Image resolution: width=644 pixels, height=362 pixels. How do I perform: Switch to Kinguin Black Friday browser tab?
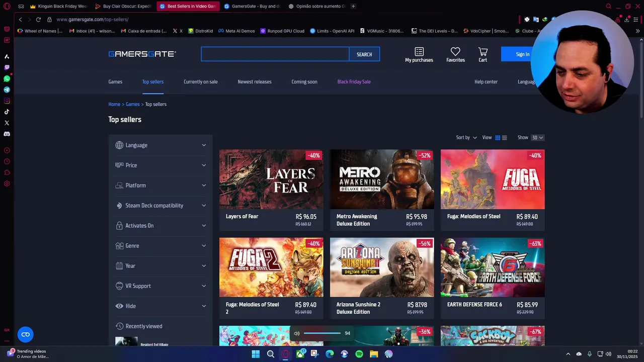click(58, 7)
